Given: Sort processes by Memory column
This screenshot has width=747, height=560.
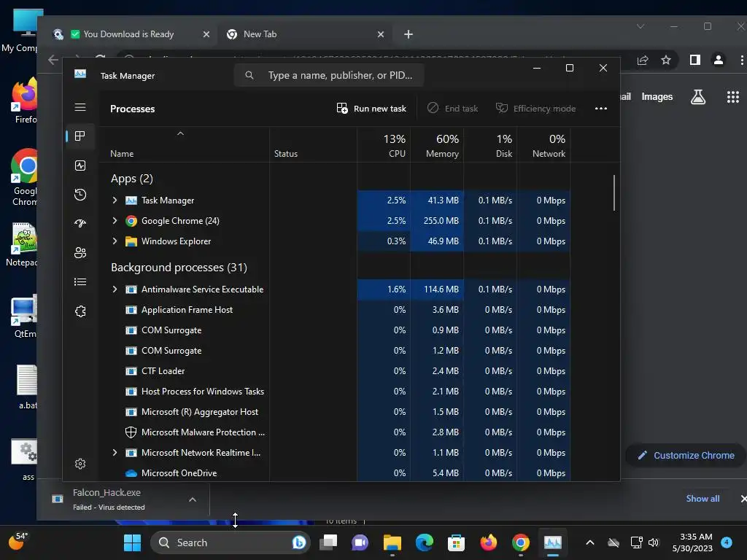Looking at the screenshot, I should (x=438, y=146).
